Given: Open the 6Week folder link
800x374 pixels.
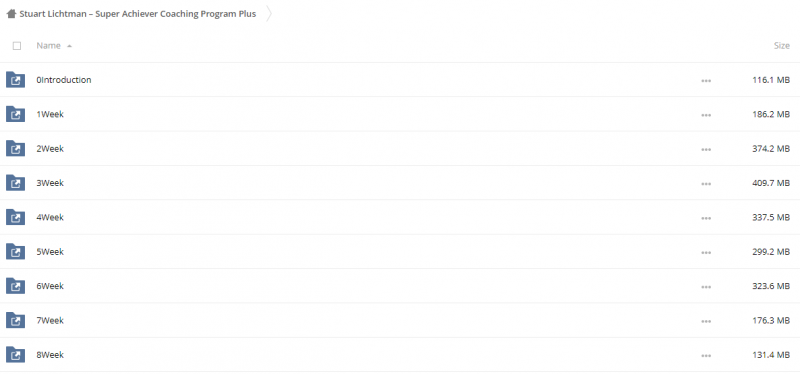Looking at the screenshot, I should pyautogui.click(x=50, y=286).
